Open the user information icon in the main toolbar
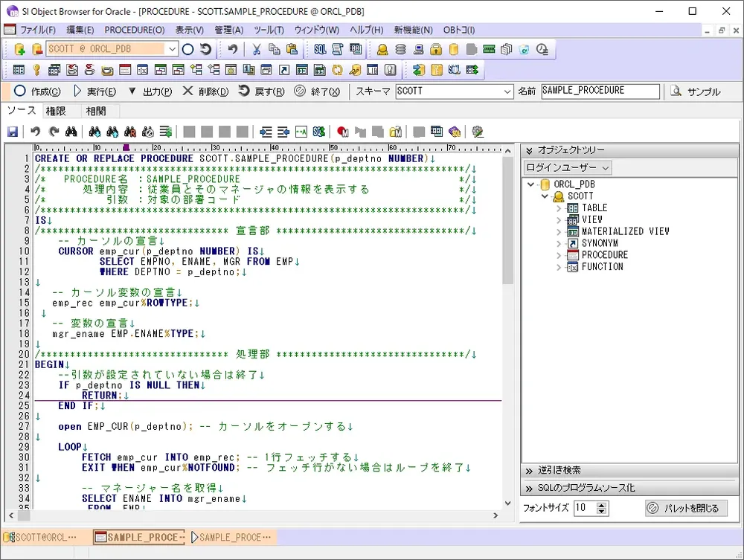The width and height of the screenshot is (744, 560). pos(382,49)
